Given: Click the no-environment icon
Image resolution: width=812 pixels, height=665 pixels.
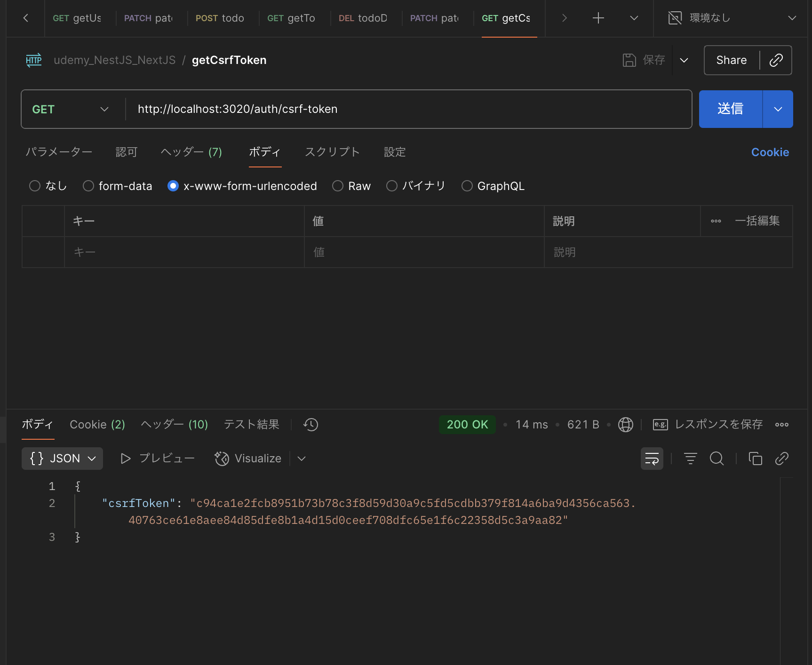Looking at the screenshot, I should tap(675, 18).
